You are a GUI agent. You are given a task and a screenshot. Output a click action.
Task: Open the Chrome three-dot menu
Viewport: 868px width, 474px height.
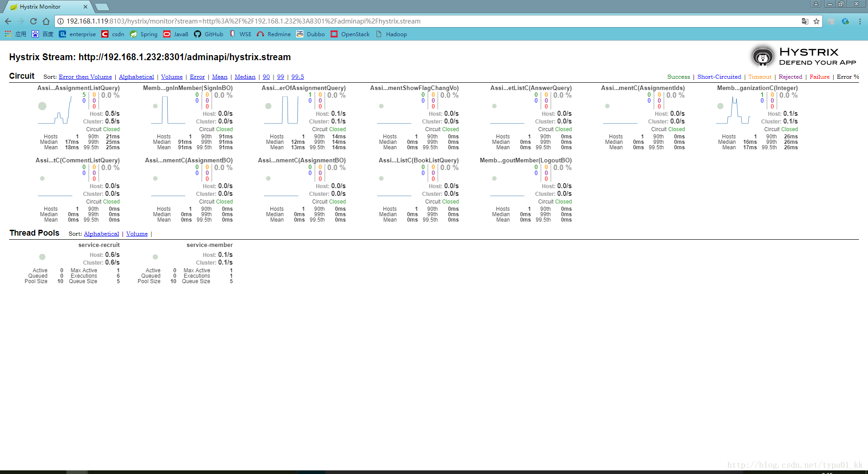(x=860, y=21)
